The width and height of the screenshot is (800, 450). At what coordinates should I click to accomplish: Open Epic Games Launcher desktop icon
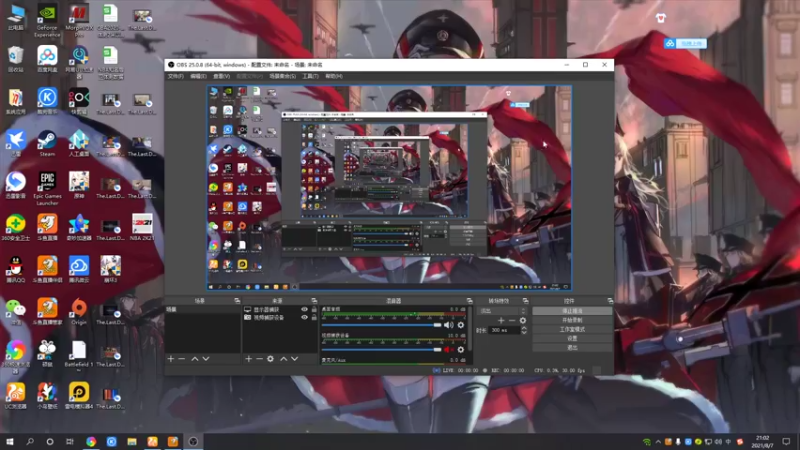tap(47, 188)
